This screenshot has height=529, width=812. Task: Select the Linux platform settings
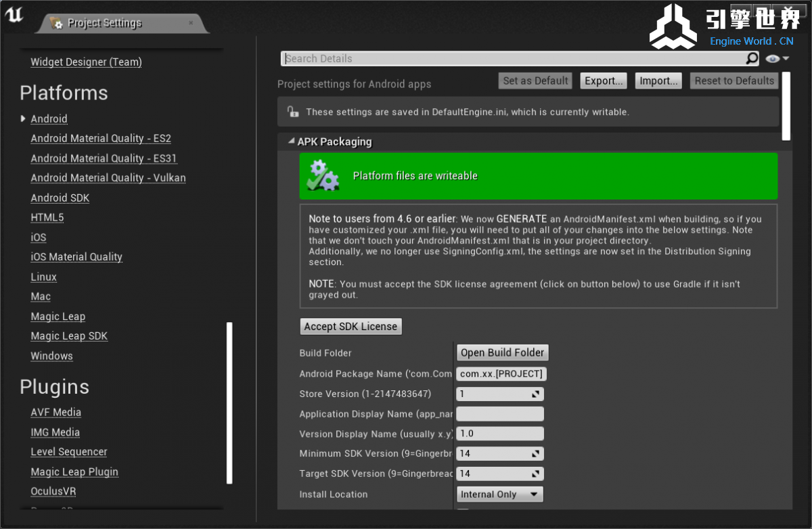pos(43,277)
